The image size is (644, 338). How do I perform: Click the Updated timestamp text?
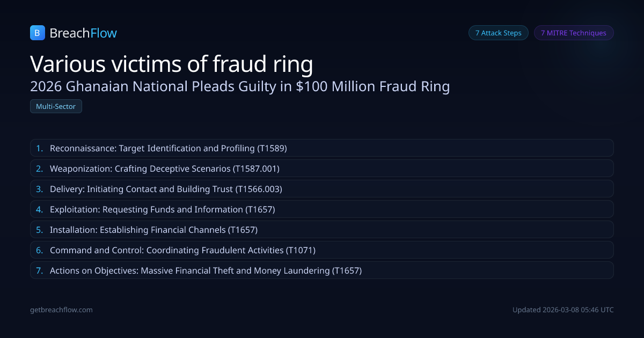click(x=562, y=310)
